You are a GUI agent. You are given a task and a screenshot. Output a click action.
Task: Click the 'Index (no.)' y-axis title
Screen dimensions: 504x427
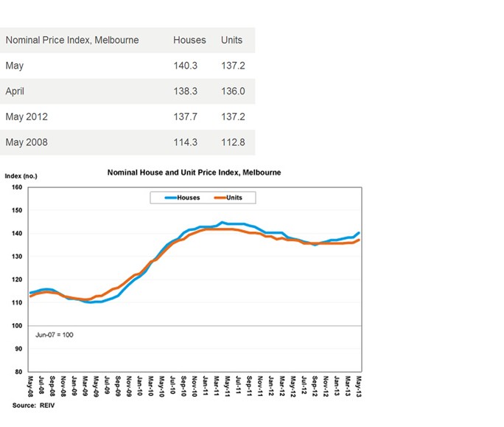21,176
